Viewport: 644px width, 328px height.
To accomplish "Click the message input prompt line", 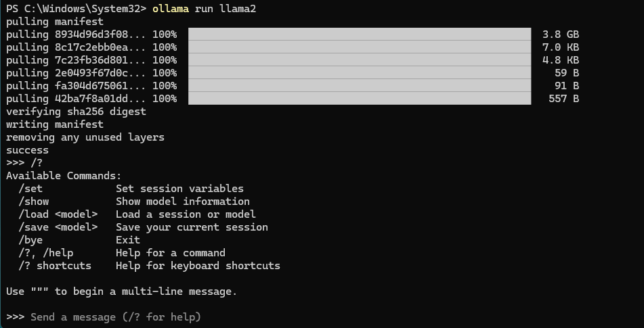I will pyautogui.click(x=104, y=317).
